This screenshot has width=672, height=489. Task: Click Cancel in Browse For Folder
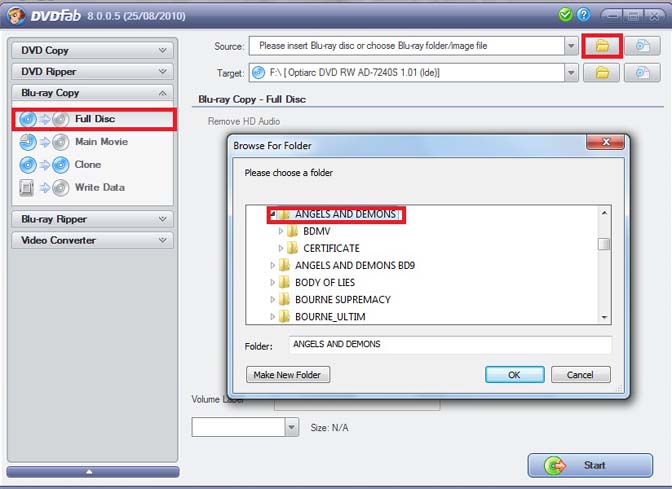click(580, 375)
